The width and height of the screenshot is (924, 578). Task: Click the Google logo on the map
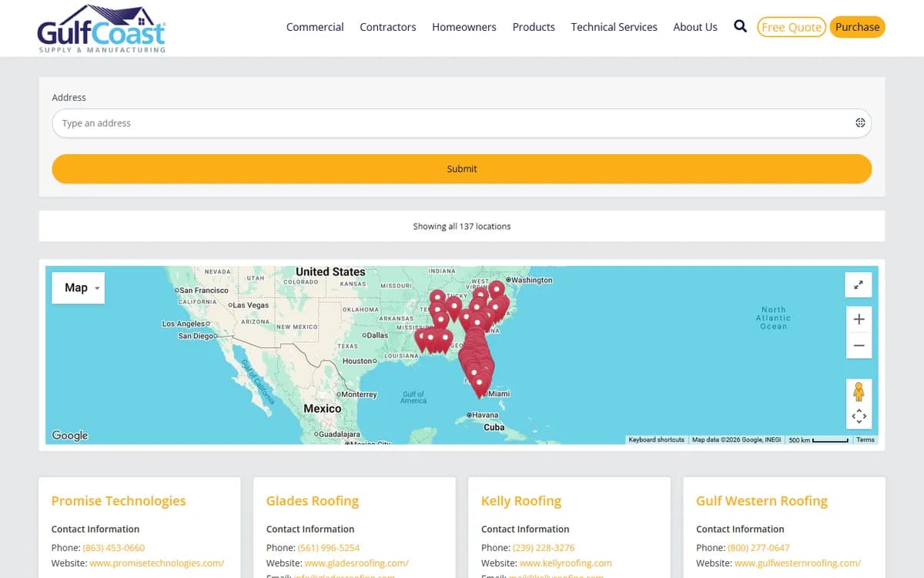[x=70, y=435]
